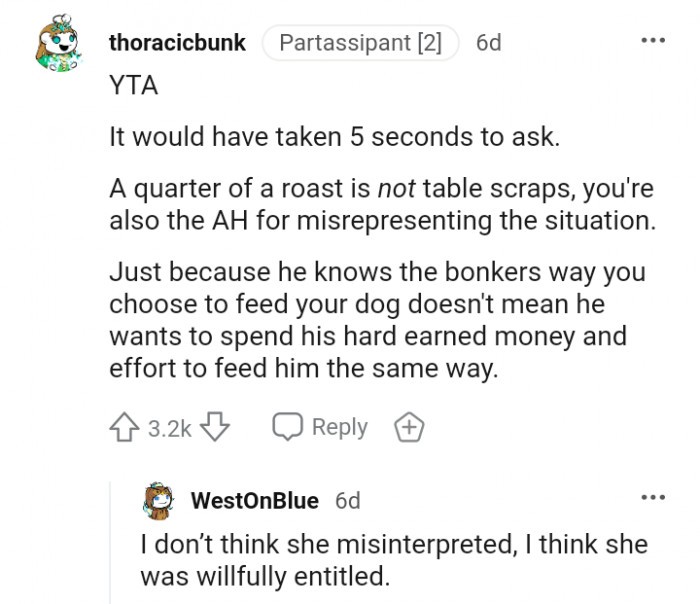
Task: Visit the WestOnBlue username link
Action: tap(254, 500)
